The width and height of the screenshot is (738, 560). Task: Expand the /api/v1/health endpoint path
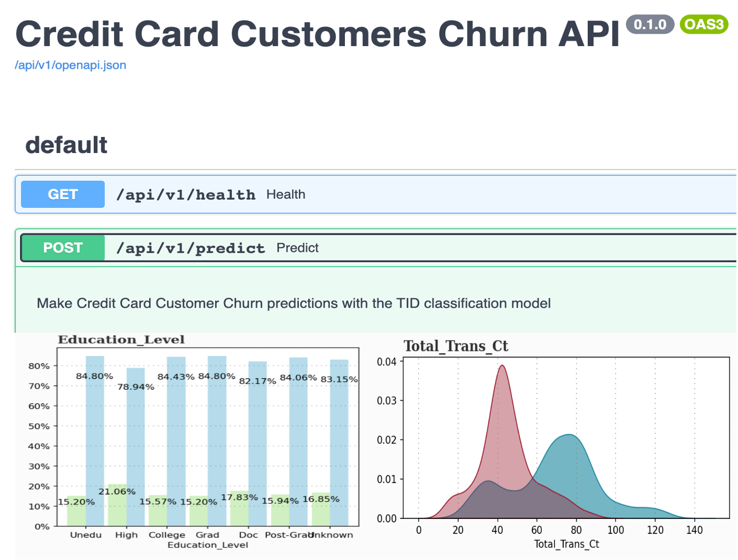point(186,195)
